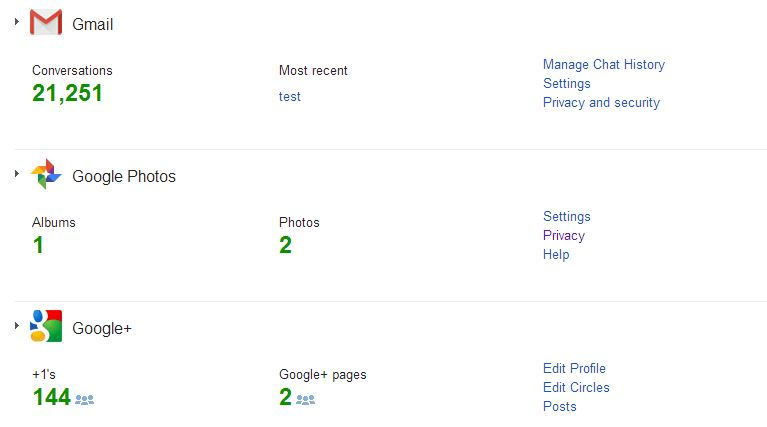
Task: Open Edit Circles link
Action: (x=576, y=387)
